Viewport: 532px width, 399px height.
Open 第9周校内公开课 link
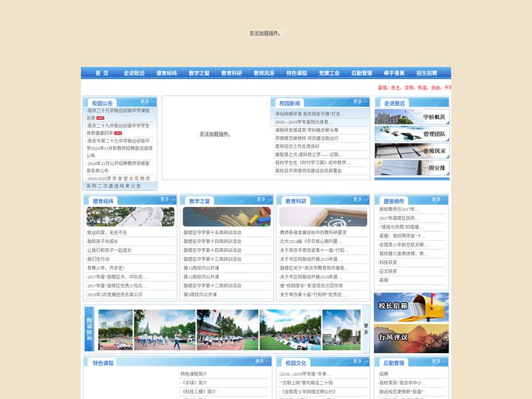(x=199, y=295)
